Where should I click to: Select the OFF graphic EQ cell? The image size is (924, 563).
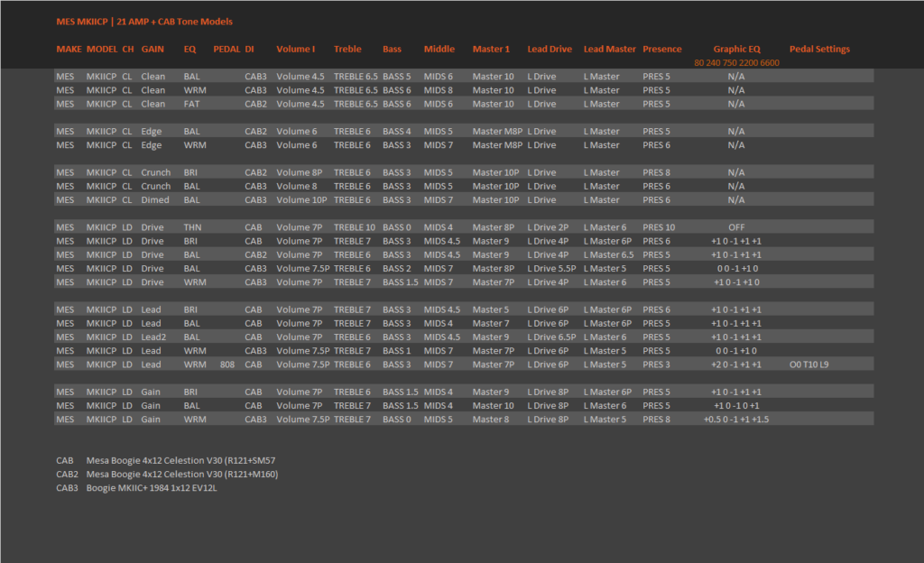[736, 227]
